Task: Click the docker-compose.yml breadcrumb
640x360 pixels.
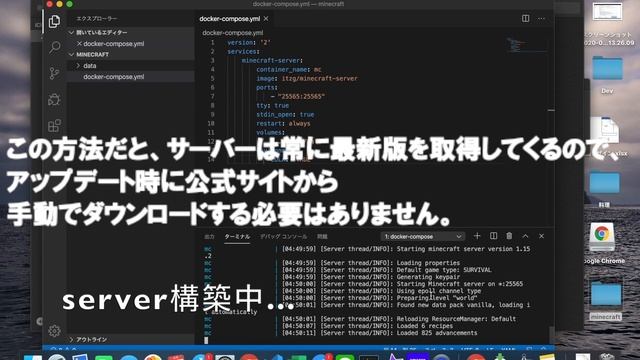Action: click(x=233, y=33)
